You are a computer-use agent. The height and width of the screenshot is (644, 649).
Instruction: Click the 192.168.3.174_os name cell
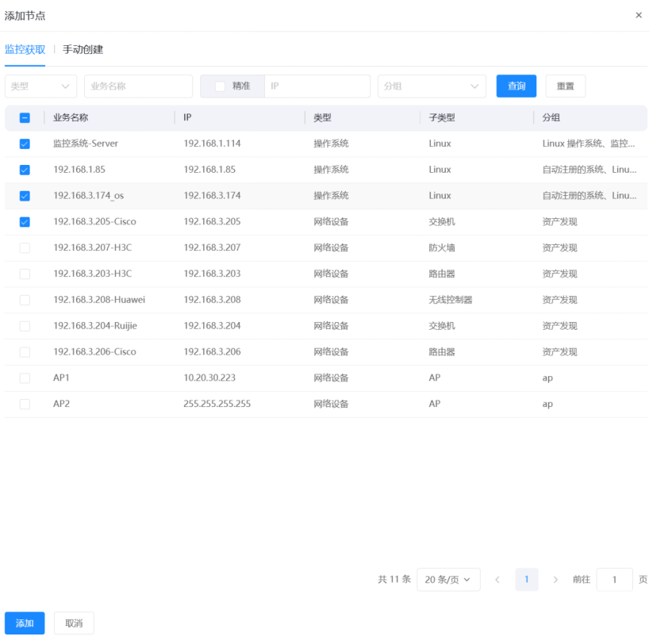coord(89,196)
